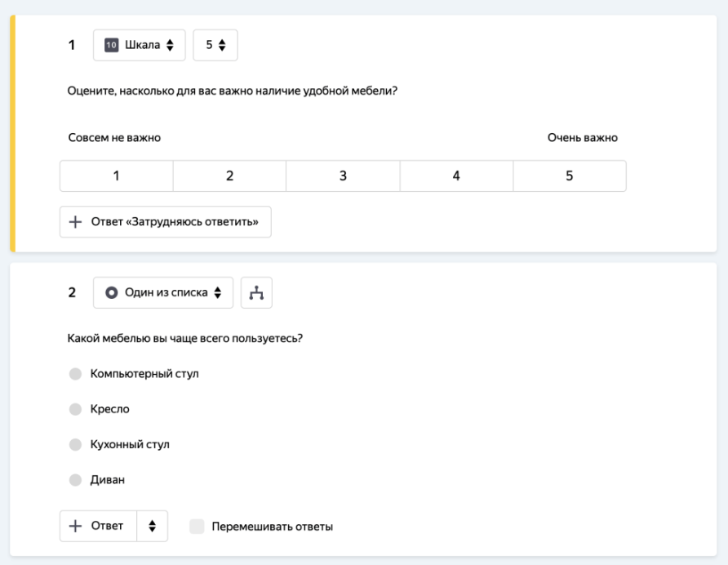This screenshot has width=728, height=565.
Task: Open the branching logic icon in question 2
Action: tap(256, 293)
